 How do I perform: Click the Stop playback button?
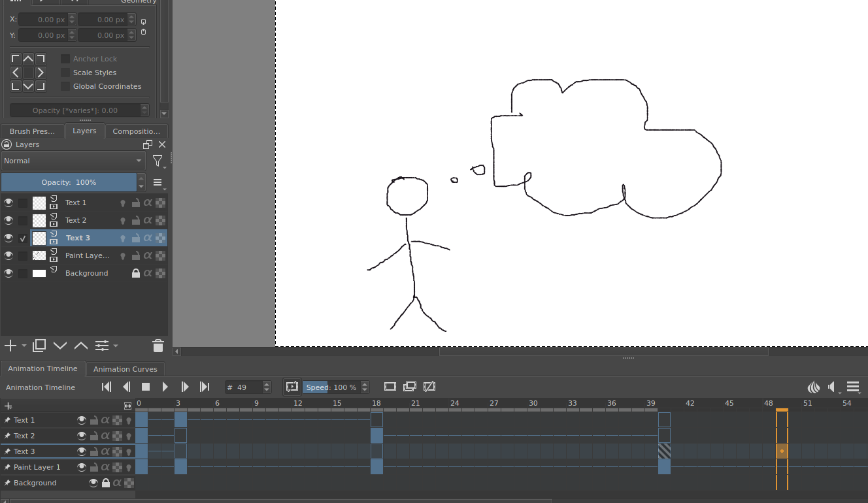146,387
